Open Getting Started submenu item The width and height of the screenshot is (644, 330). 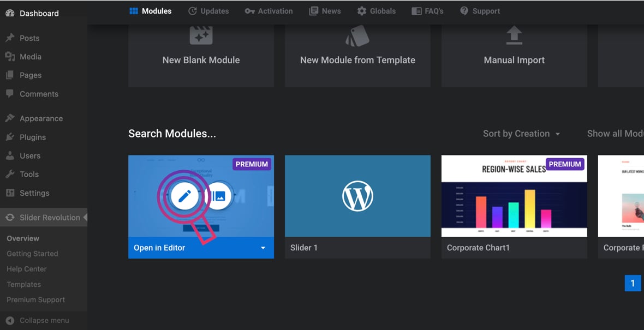pyautogui.click(x=32, y=254)
